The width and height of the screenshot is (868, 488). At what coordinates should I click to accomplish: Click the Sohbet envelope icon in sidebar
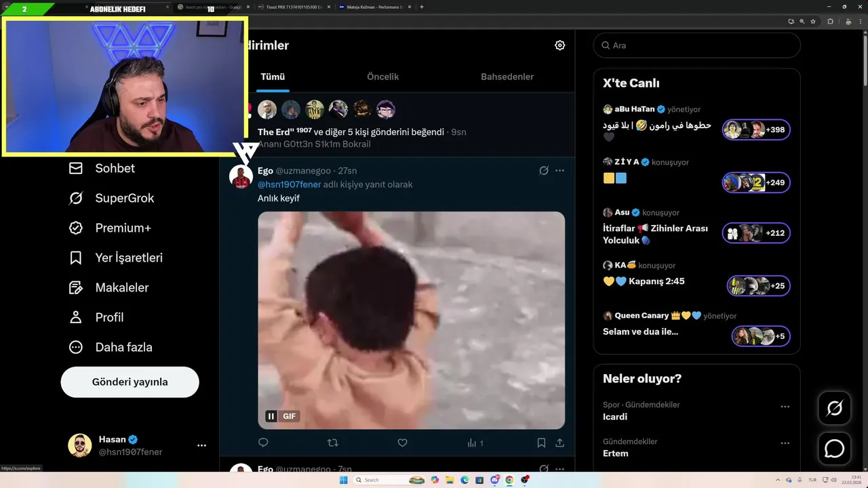tap(76, 168)
